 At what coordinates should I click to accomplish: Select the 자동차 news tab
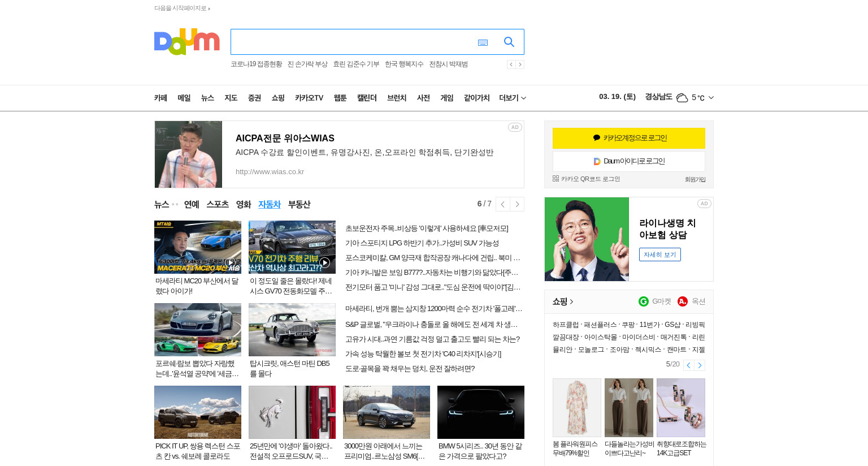coord(270,204)
